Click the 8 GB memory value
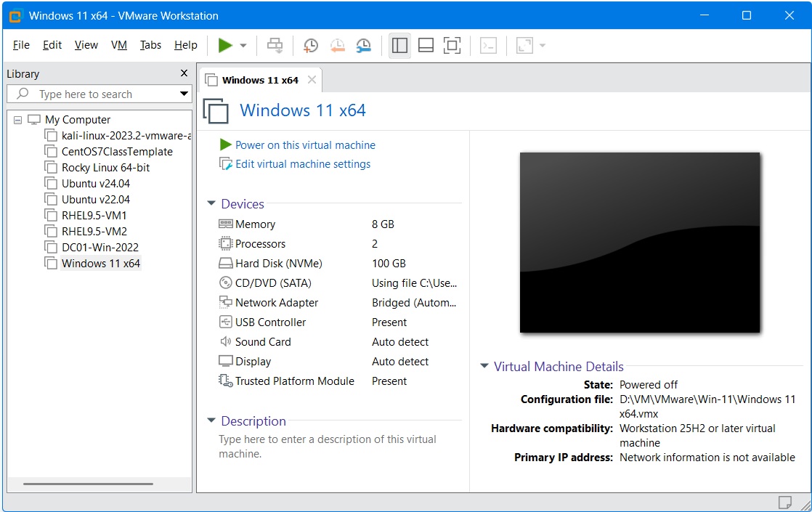Screen dimensions: 812x512 [383, 224]
